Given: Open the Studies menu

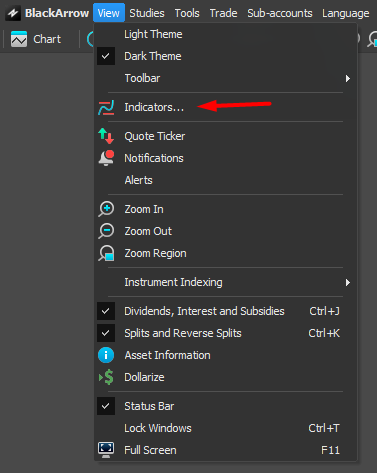Looking at the screenshot, I should pos(147,13).
